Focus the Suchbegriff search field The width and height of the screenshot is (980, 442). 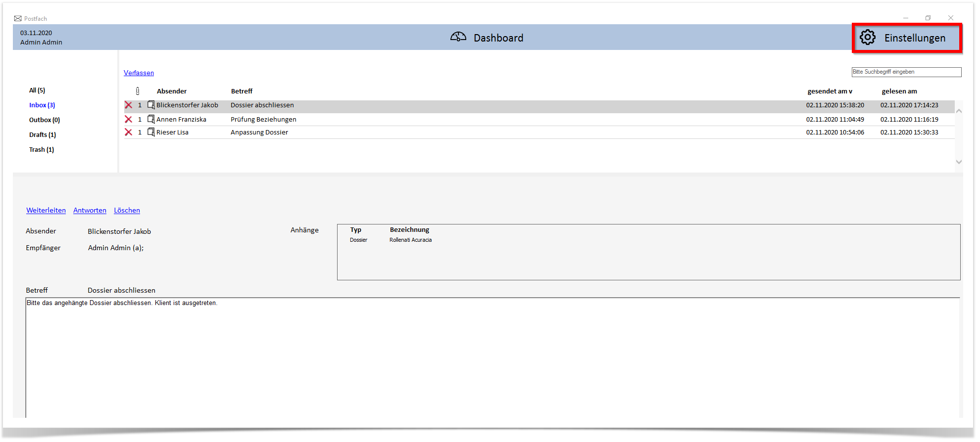906,72
